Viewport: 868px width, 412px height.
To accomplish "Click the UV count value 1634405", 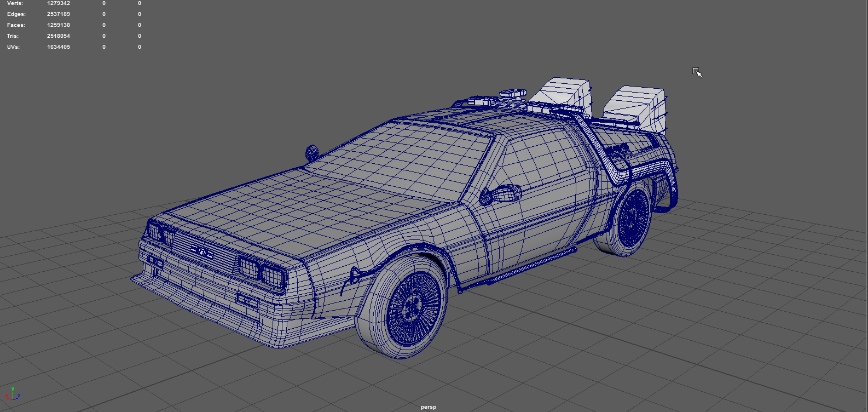I will [59, 47].
